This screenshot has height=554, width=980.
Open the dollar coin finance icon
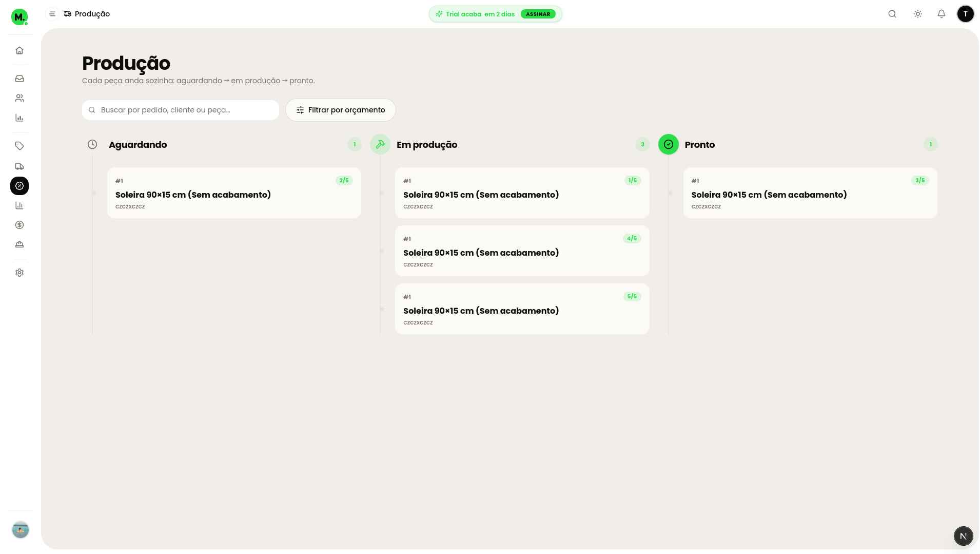pyautogui.click(x=19, y=225)
